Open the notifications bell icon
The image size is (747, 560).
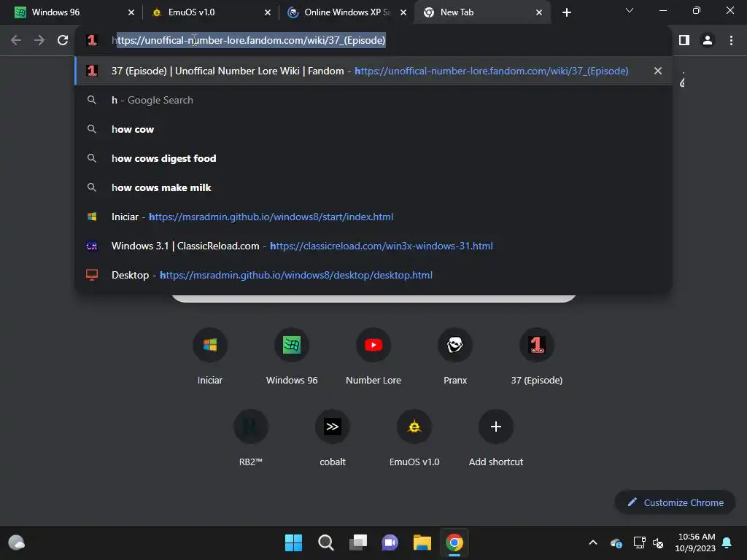[x=727, y=542]
